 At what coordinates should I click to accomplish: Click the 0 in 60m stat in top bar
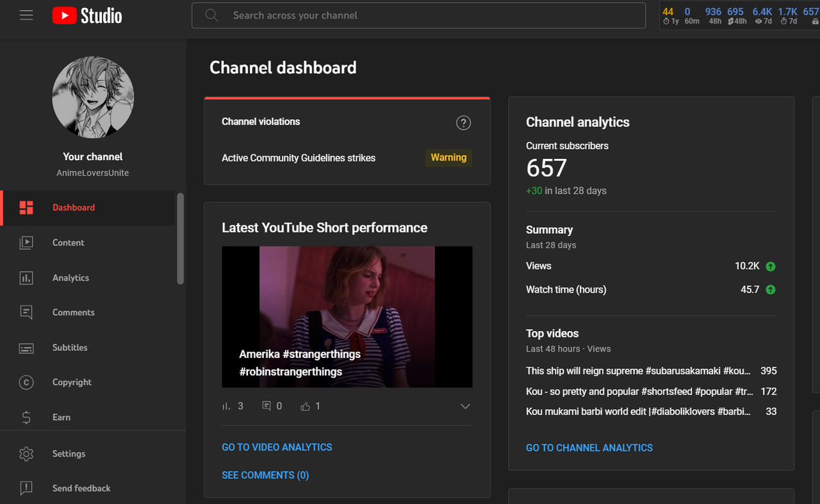[691, 15]
